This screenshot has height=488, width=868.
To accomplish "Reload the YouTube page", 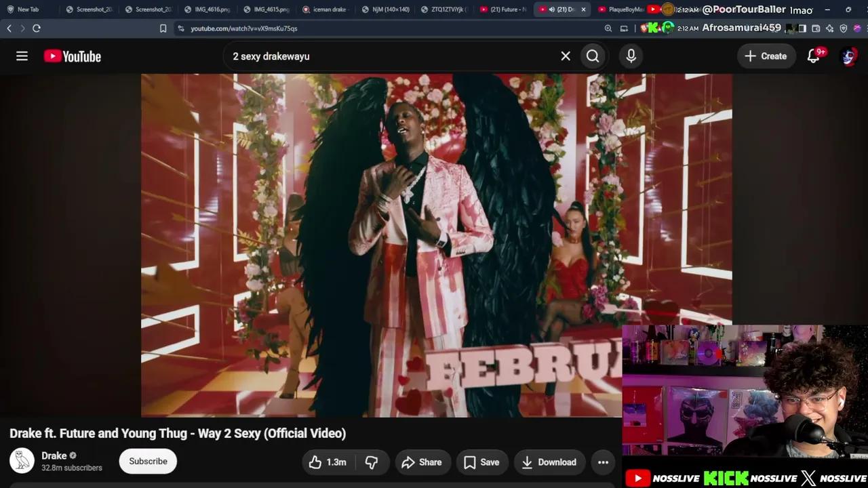I will click(37, 28).
